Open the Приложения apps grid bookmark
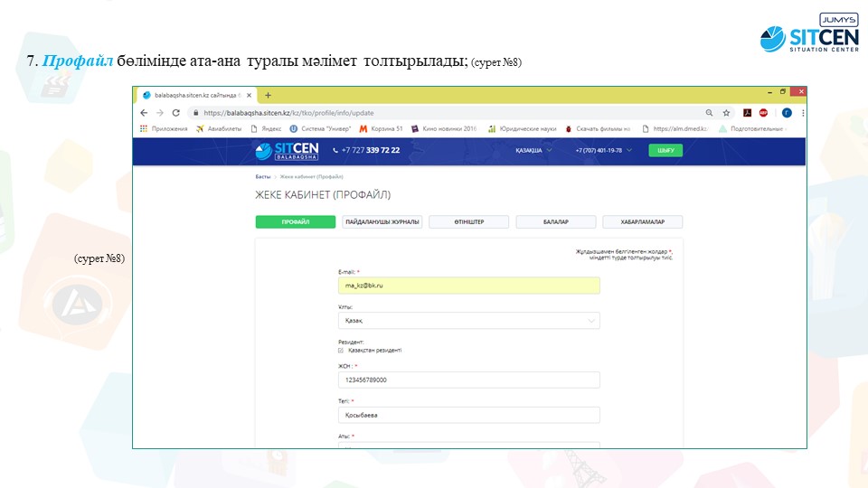 (x=164, y=128)
